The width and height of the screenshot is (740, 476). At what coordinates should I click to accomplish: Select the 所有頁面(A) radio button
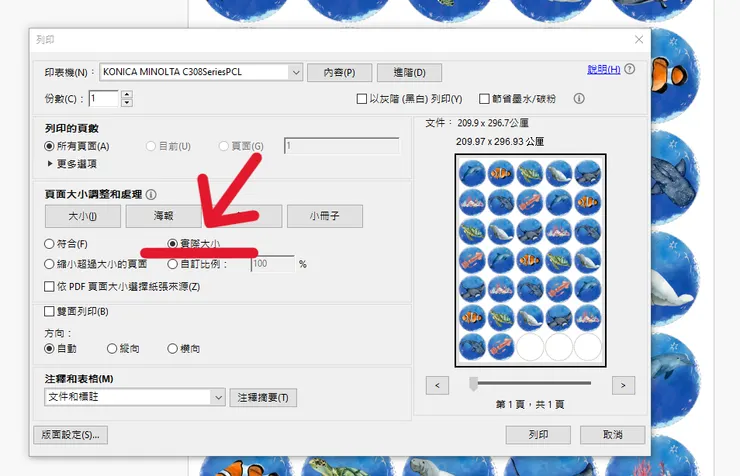(x=49, y=146)
